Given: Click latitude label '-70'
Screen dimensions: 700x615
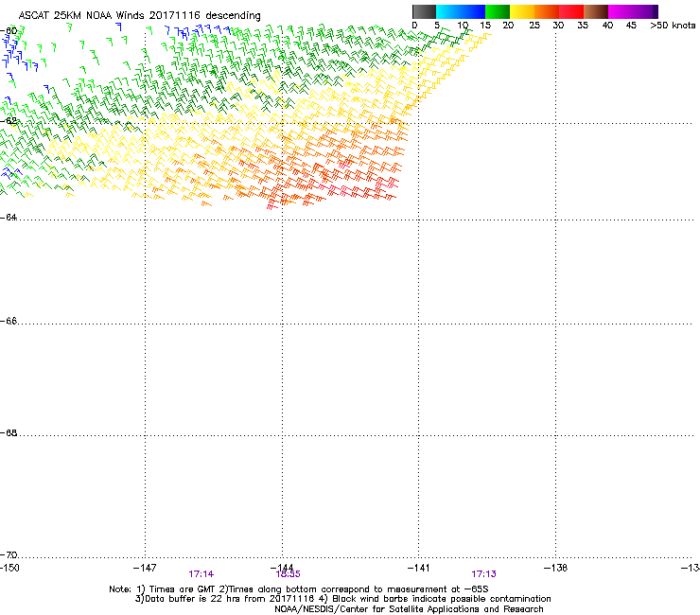Looking at the screenshot, I should tap(9, 555).
